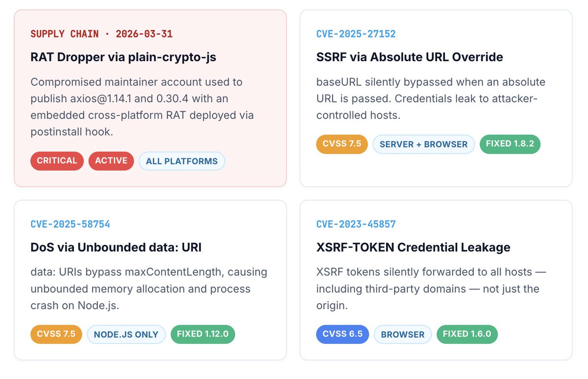This screenshot has width=588, height=379.
Task: Click the green FIXED 1.12.0 badge
Action: [x=203, y=334]
